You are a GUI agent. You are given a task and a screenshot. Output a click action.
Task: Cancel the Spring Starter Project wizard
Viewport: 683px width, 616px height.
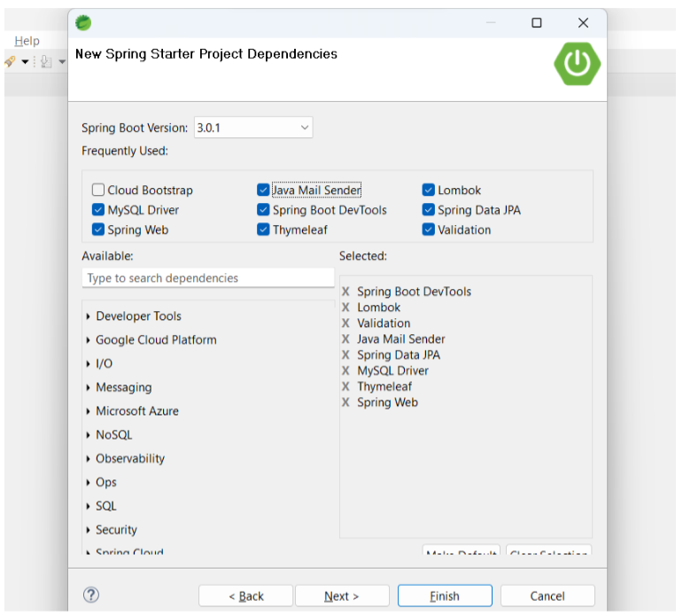click(x=547, y=596)
